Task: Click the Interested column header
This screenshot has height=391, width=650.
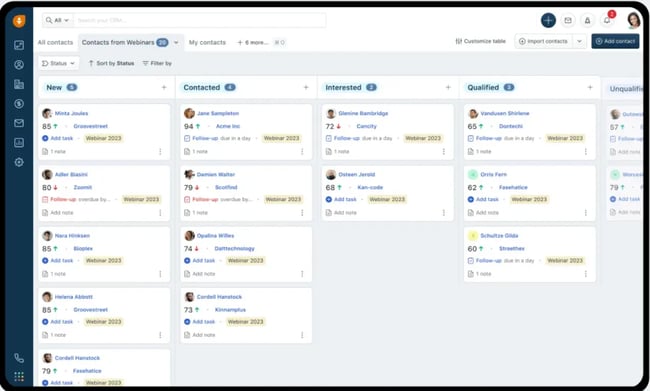Action: [343, 87]
